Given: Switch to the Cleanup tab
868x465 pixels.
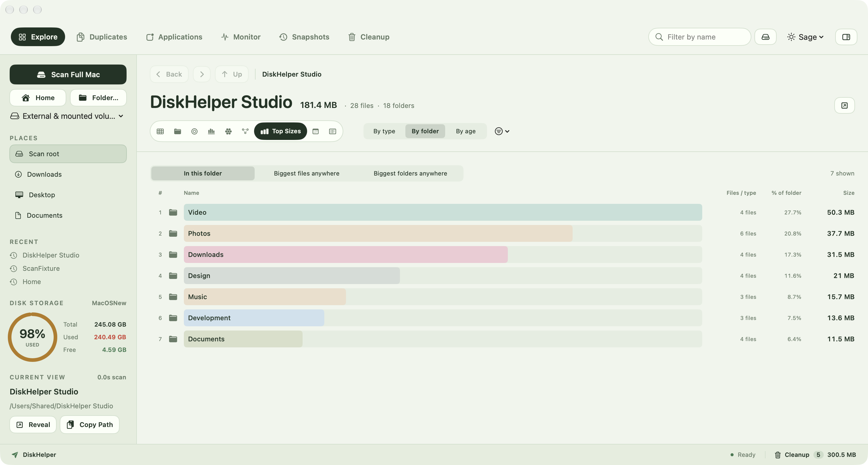Looking at the screenshot, I should tap(369, 37).
